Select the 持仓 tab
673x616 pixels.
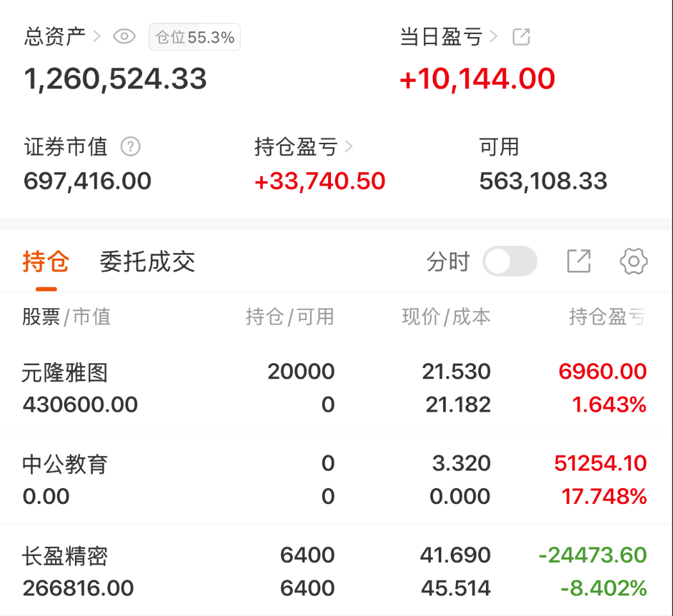pyautogui.click(x=46, y=261)
